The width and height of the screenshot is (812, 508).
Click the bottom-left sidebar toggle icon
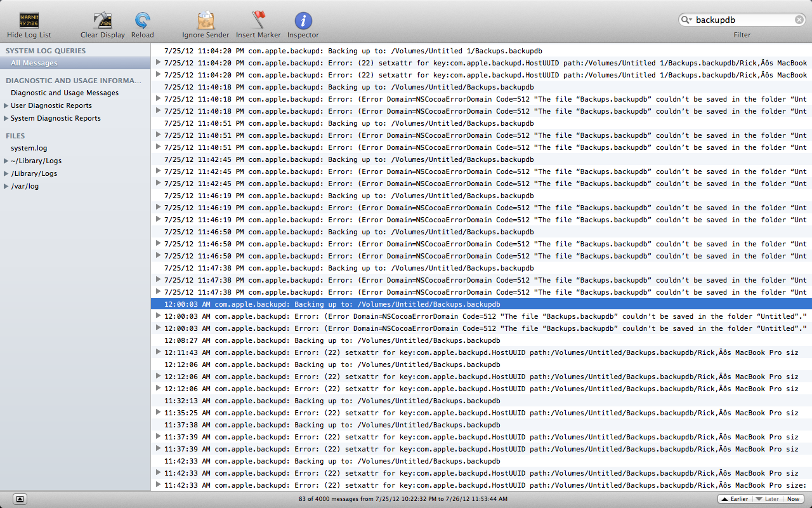coord(20,499)
